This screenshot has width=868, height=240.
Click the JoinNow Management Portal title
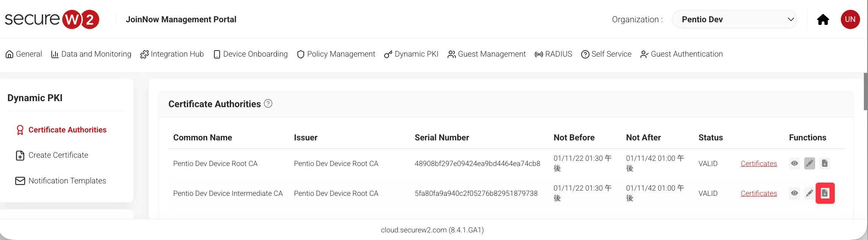(x=181, y=19)
